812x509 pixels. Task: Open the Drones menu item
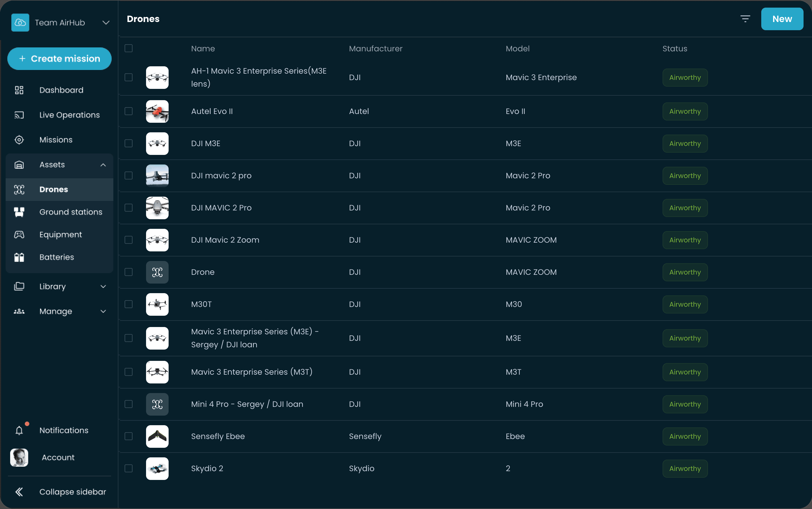pos(54,190)
